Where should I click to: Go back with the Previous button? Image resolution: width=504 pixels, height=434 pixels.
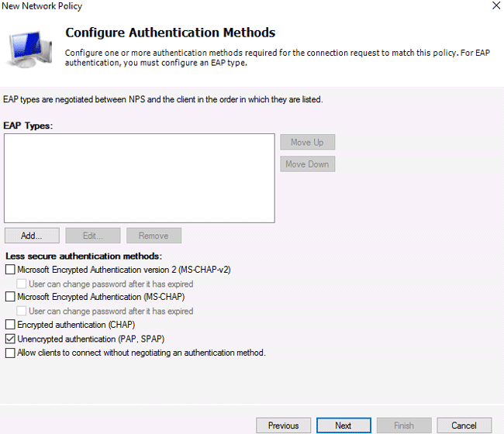pos(284,425)
